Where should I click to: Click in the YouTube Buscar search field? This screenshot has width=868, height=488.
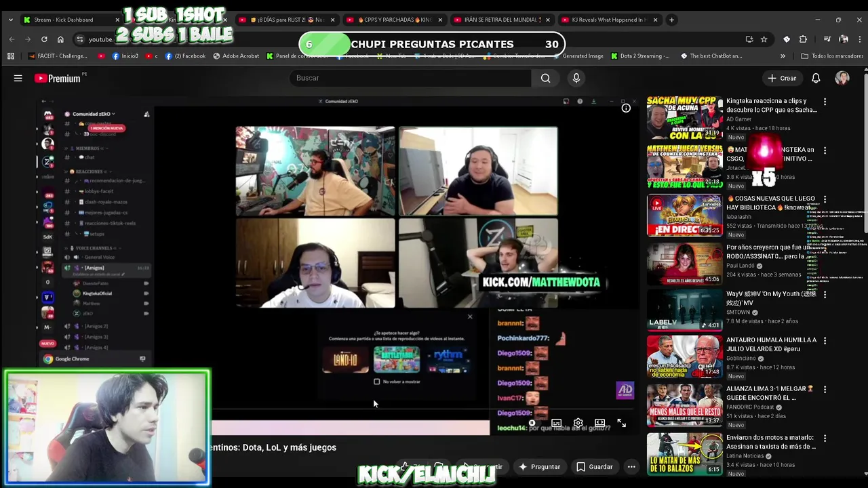411,78
